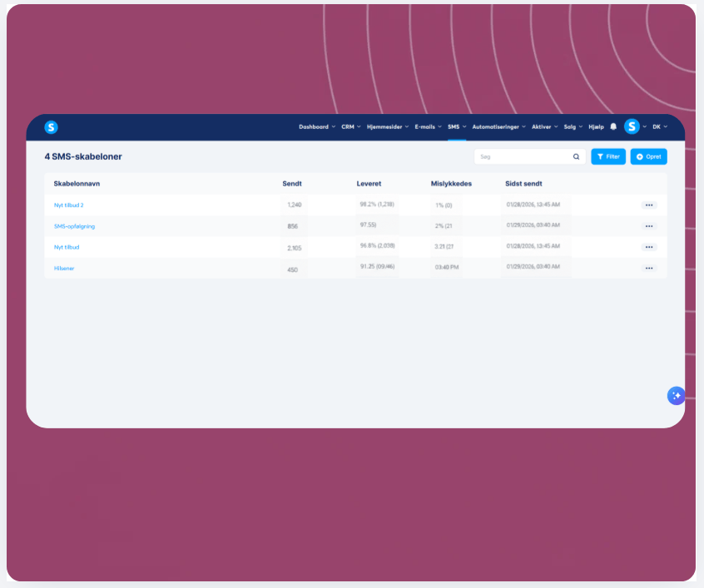Sort by Skabelonnavn column header

[77, 184]
